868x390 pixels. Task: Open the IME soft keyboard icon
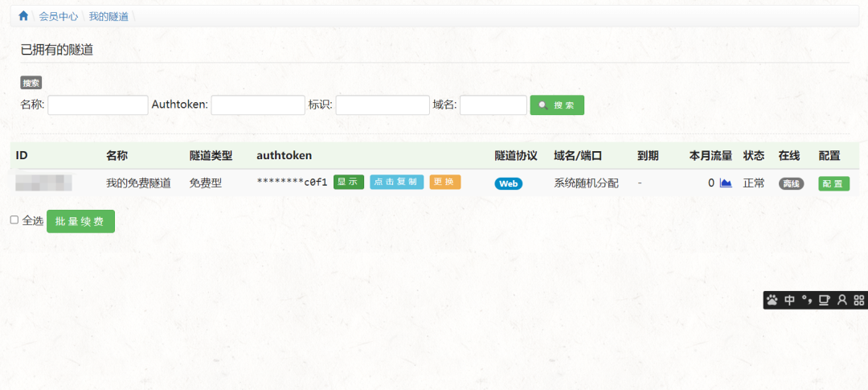(x=825, y=300)
